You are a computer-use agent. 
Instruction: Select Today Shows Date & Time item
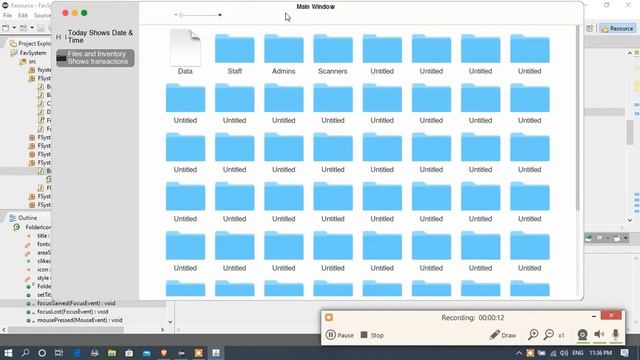(x=95, y=36)
